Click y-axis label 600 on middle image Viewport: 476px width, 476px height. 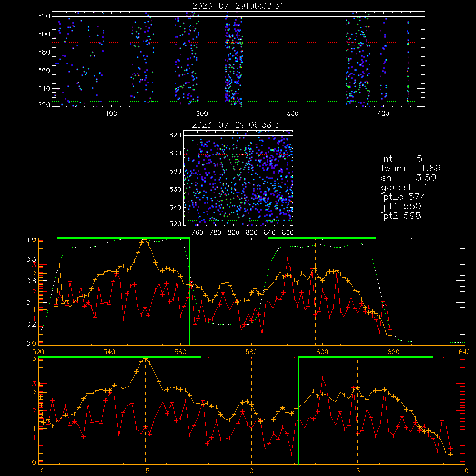tap(175, 153)
